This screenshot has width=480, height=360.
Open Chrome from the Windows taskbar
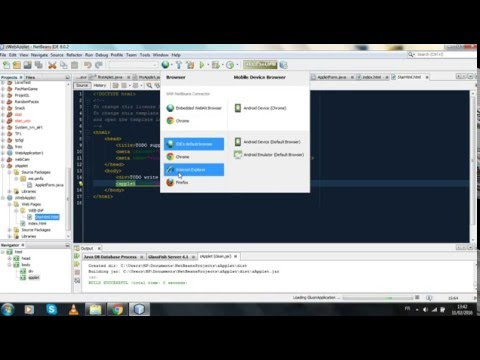click(117, 310)
